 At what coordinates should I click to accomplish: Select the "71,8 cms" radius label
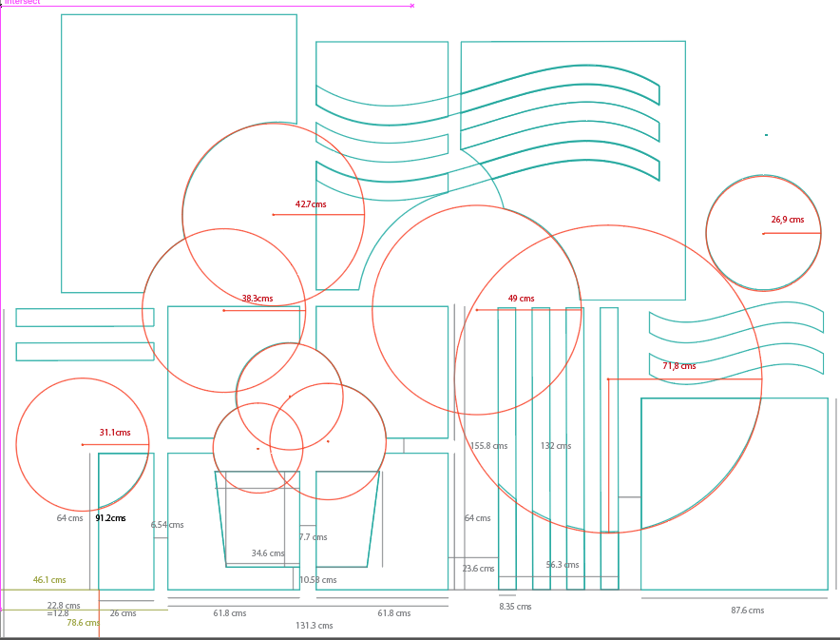(x=679, y=366)
